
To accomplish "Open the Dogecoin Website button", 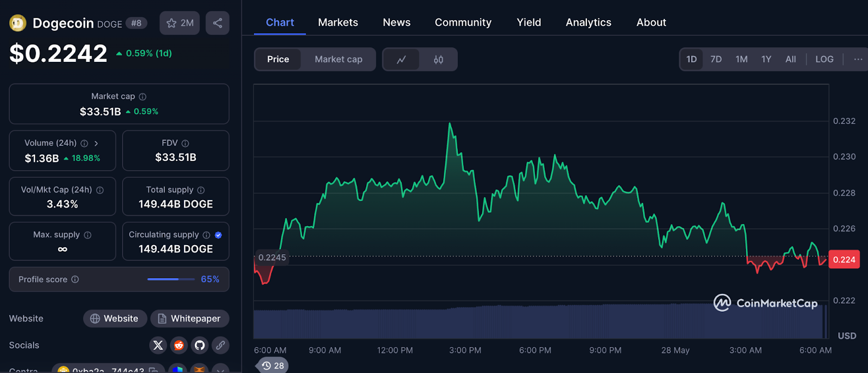I will (x=115, y=318).
